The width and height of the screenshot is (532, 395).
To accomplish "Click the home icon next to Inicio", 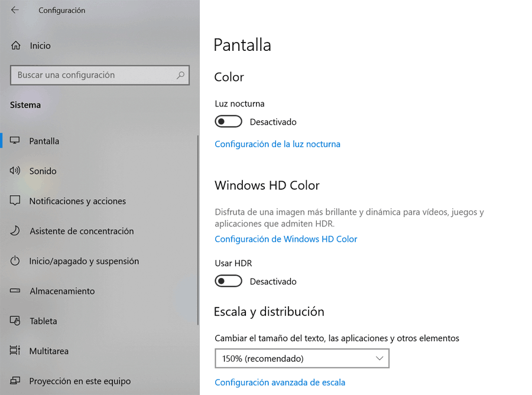I will (x=15, y=45).
